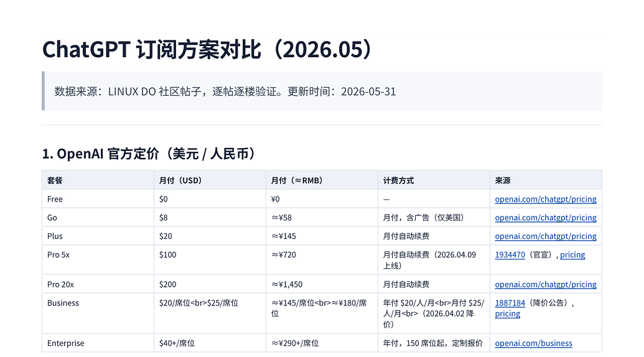Click the ≈¥720 RMB cell
This screenshot has width=644, height=357.
click(x=322, y=260)
